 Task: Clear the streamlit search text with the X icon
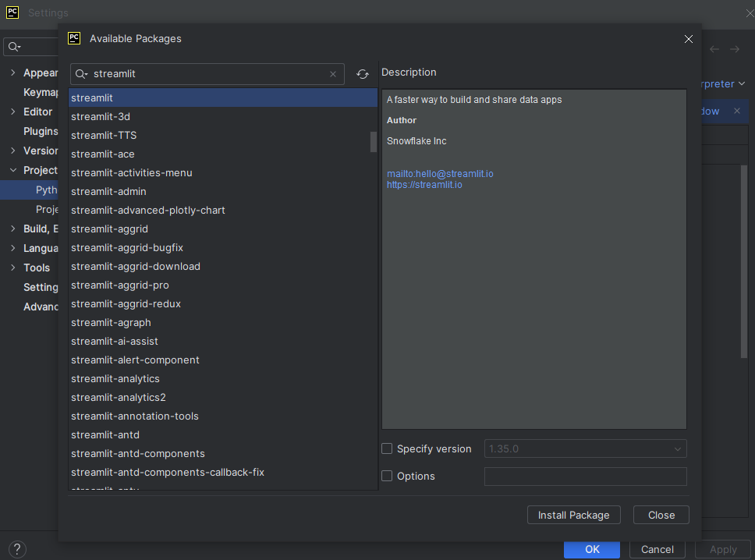(x=333, y=74)
